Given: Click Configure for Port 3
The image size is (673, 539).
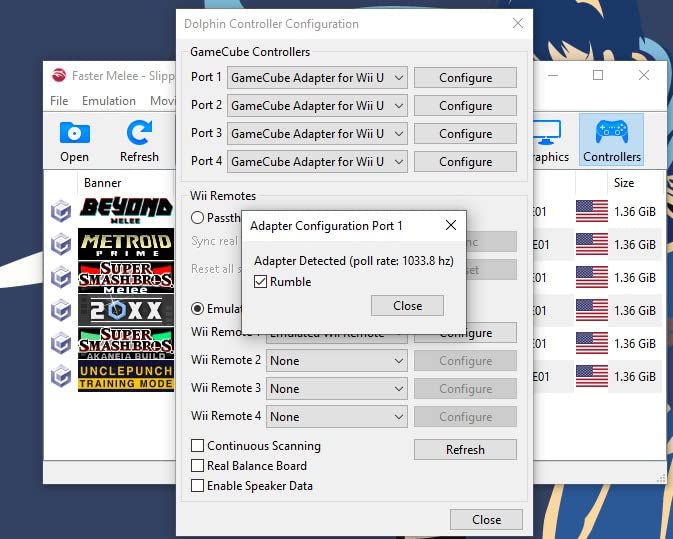Looking at the screenshot, I should 465,134.
